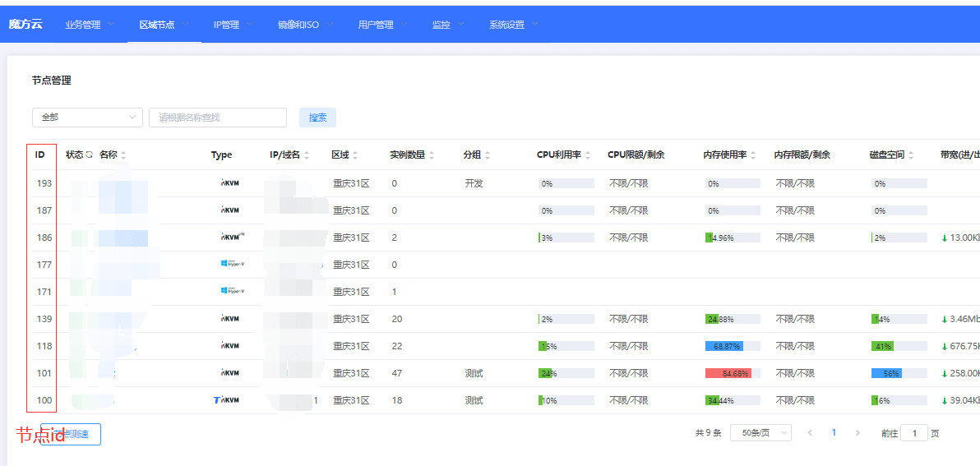
Task: Click the Hyper-V type icon in row 171
Action: [x=233, y=291]
